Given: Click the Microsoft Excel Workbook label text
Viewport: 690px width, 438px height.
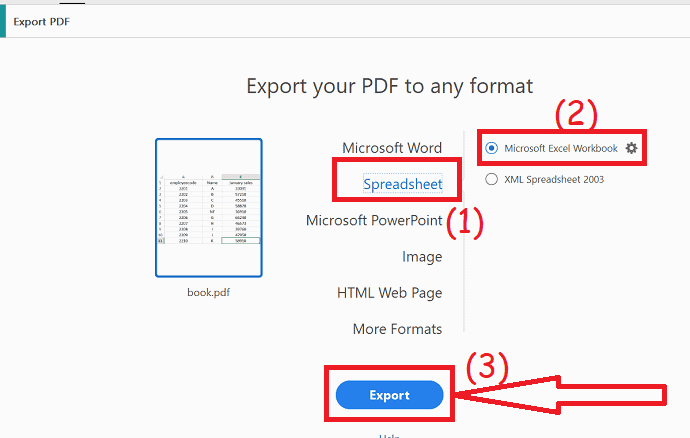Looking at the screenshot, I should tap(561, 148).
